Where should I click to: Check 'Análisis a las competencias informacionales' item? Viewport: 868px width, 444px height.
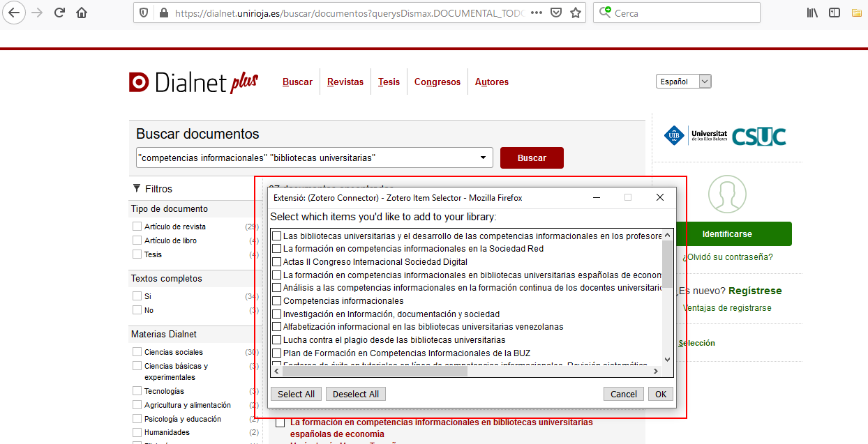(276, 288)
